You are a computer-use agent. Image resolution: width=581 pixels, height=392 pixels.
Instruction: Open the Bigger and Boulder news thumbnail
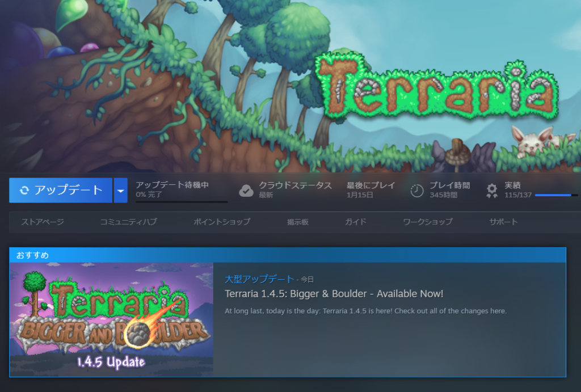coord(112,319)
